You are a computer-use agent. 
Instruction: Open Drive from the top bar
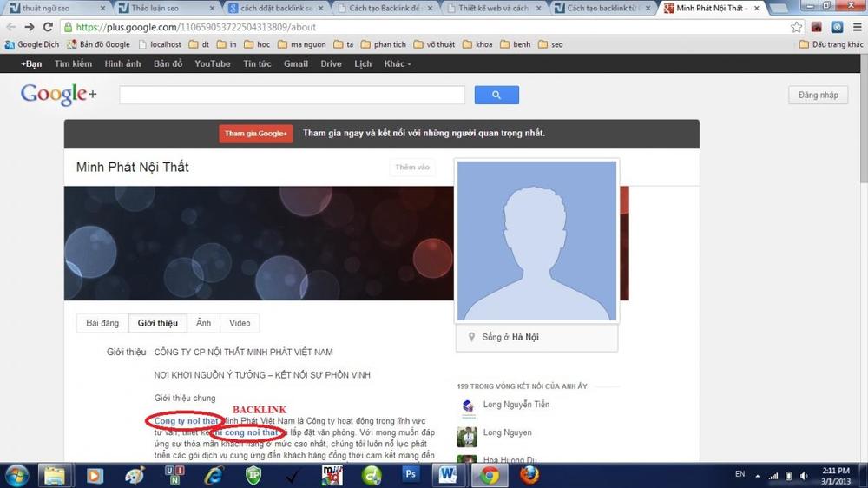point(331,63)
